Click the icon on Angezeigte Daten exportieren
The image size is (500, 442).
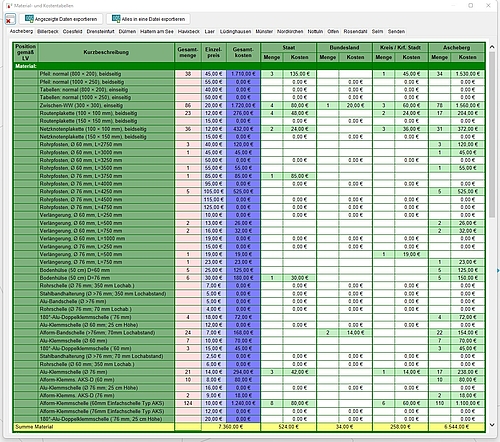pos(29,19)
